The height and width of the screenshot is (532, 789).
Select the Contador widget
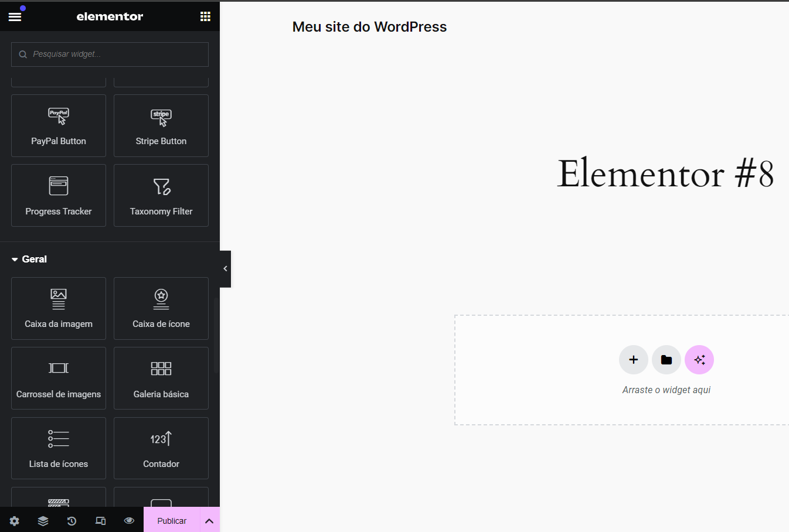coord(161,448)
